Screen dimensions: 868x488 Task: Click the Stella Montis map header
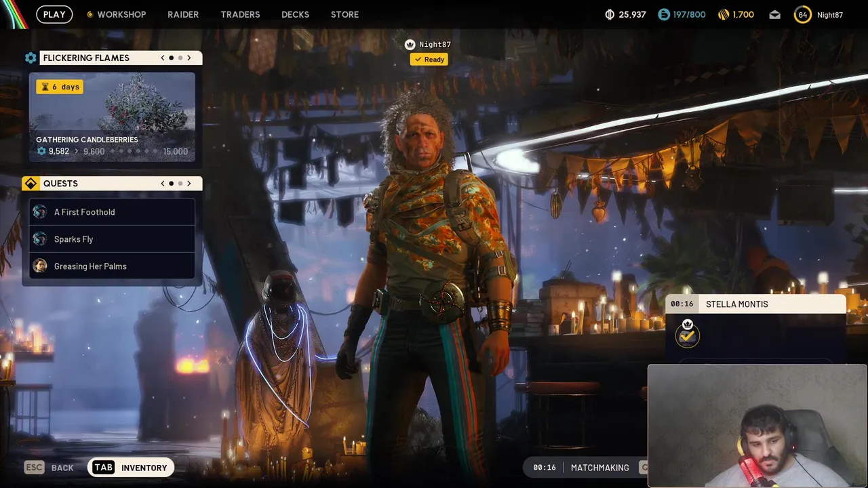click(756, 304)
